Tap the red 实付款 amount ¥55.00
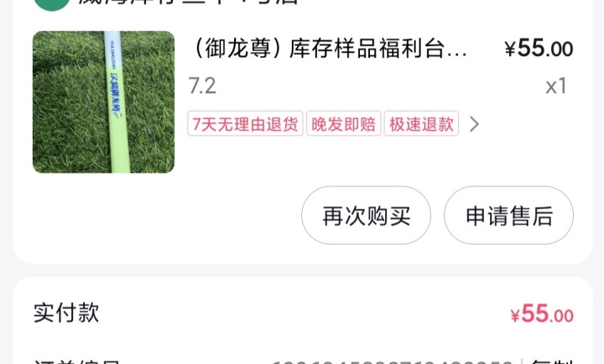This screenshot has height=364, width=604. point(542,314)
